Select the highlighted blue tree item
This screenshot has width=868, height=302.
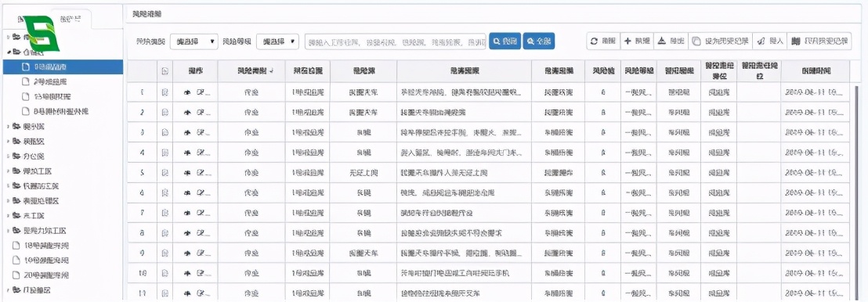(63, 67)
